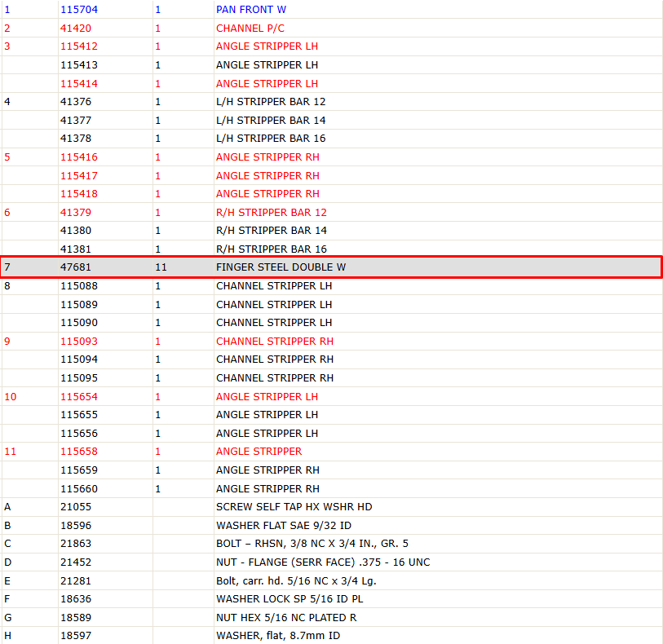Image resolution: width=663 pixels, height=644 pixels.
Task: Click part number 41376
Action: click(76, 102)
